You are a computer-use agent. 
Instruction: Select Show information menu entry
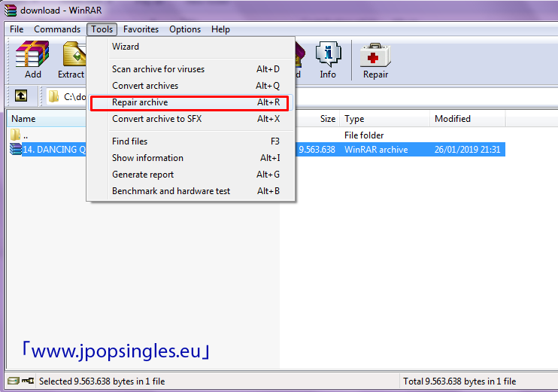pos(191,158)
